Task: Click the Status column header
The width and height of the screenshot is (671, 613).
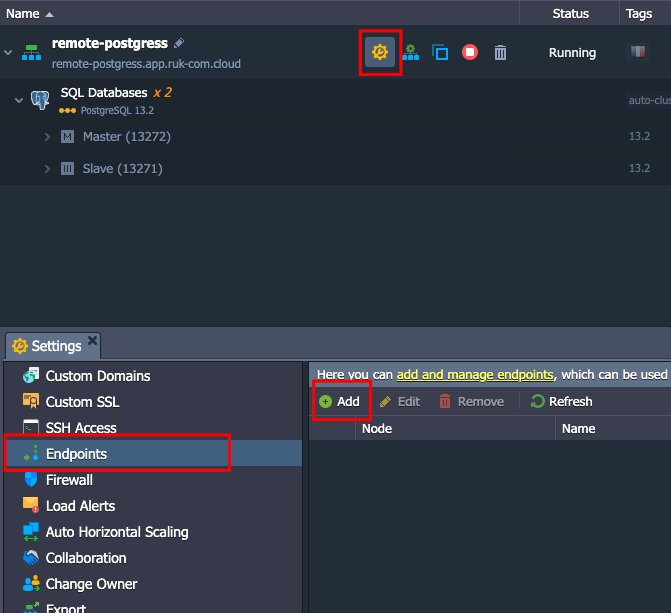Action: (x=570, y=14)
